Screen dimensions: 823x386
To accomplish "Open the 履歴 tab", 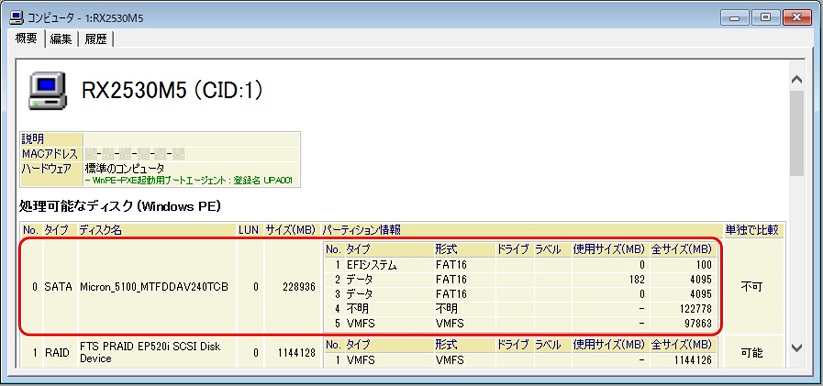I will 96,39.
